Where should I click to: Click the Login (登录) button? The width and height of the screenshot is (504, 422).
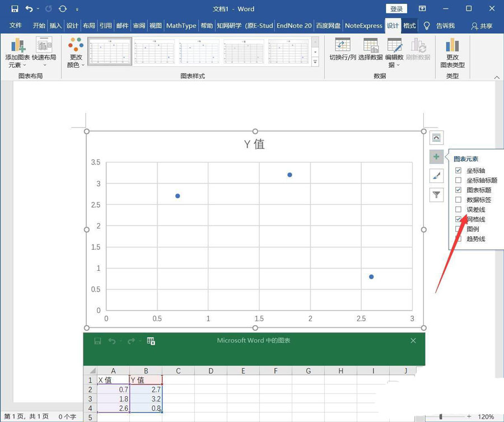[396, 9]
